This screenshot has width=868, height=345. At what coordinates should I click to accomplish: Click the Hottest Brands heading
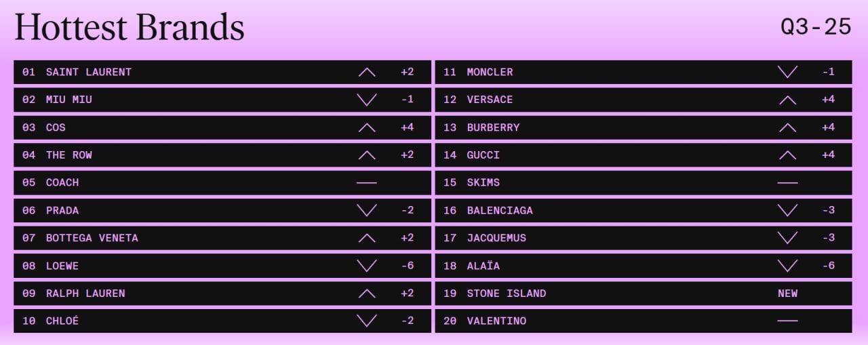coord(129,27)
